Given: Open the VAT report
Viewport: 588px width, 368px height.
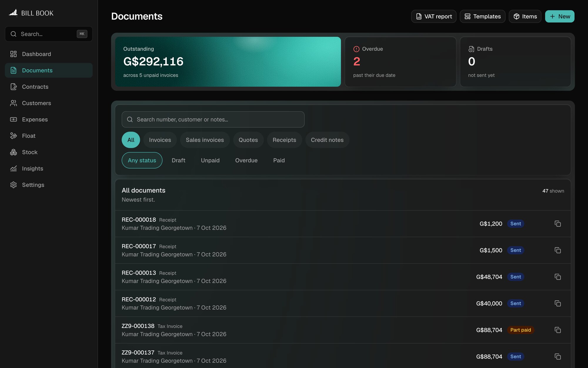Looking at the screenshot, I should pyautogui.click(x=434, y=16).
